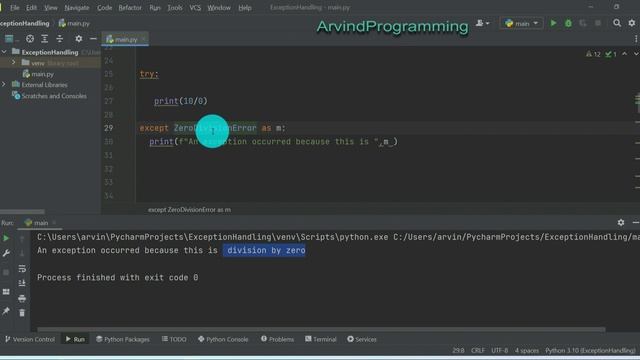This screenshot has height=360, width=640.
Task: Rerun main with green arrow in Run panel
Action: 6,238
